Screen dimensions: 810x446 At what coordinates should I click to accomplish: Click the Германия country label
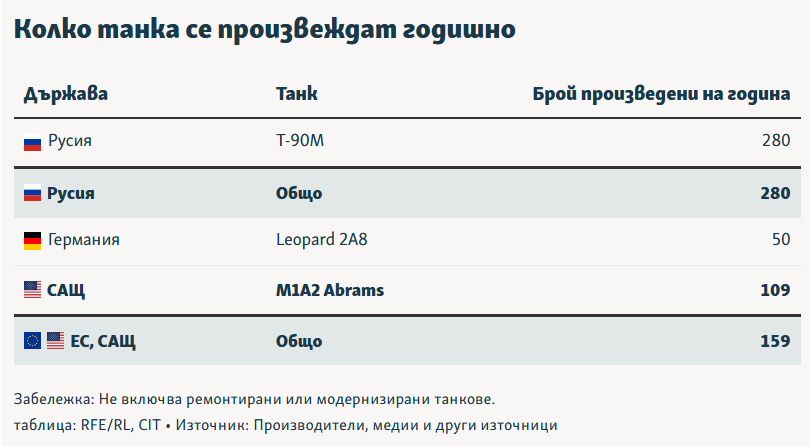84,241
